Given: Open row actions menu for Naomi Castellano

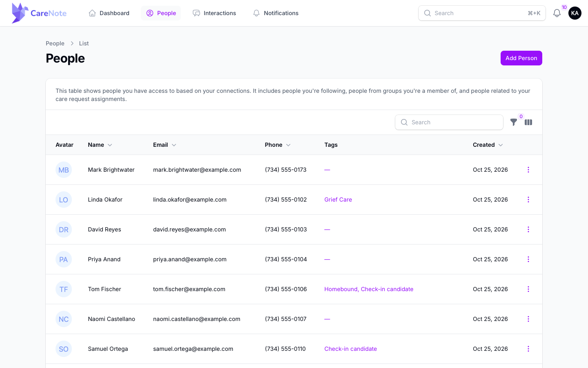Looking at the screenshot, I should (x=528, y=319).
